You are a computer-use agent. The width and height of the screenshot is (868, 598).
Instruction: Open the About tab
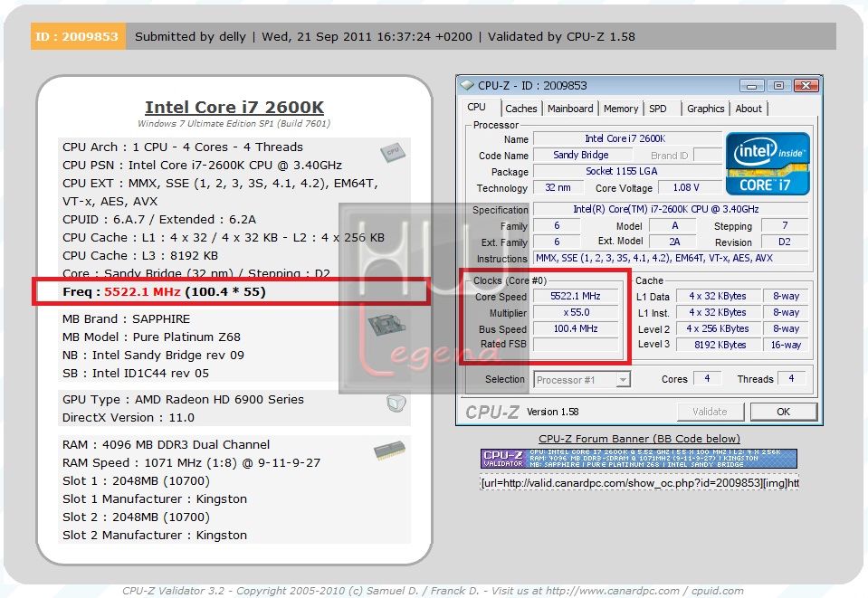pos(749,109)
